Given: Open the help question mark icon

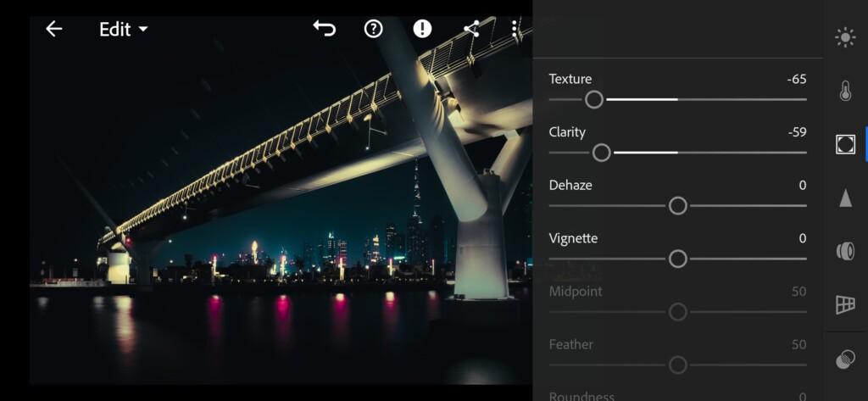Looking at the screenshot, I should (x=374, y=29).
